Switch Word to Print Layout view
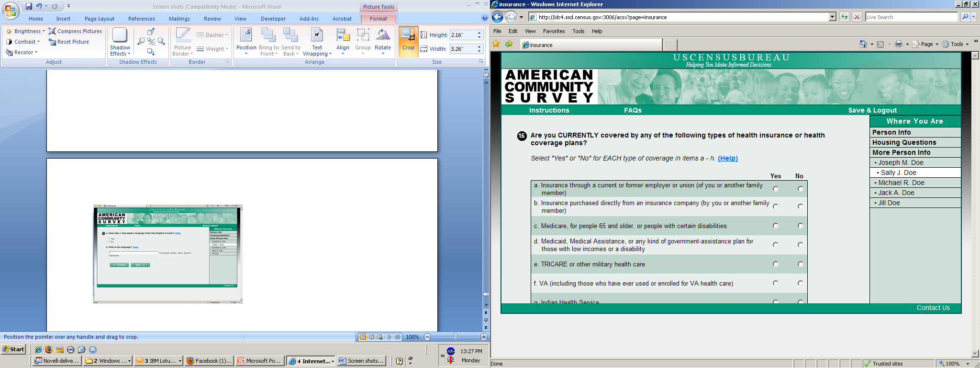980x368 pixels. pyautogui.click(x=363, y=337)
